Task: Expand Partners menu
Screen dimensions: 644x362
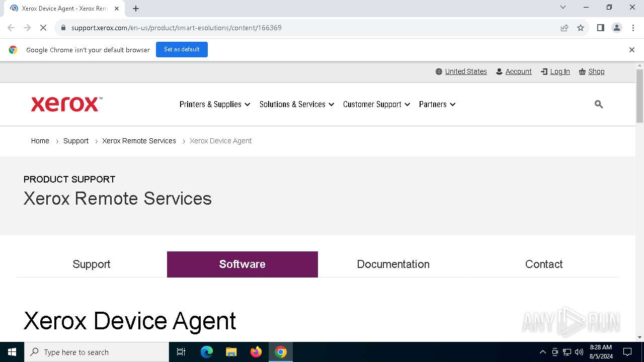Action: click(x=437, y=104)
